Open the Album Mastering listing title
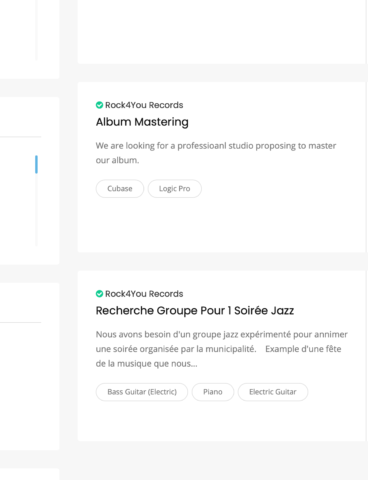Viewport: 368px width, 480px height. pyautogui.click(x=142, y=122)
